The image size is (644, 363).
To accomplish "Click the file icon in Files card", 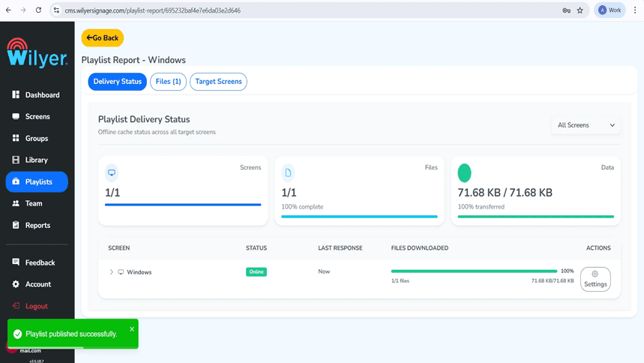I will 288,172.
